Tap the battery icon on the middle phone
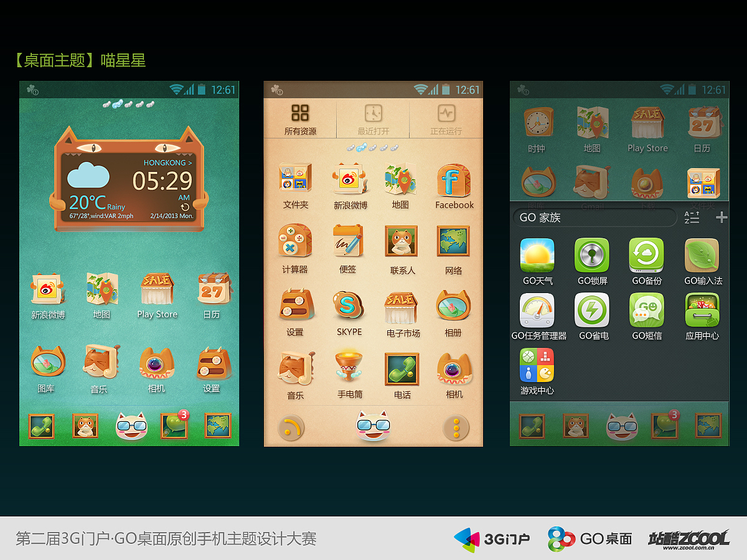Image resolution: width=747 pixels, height=560 pixels. click(x=446, y=90)
